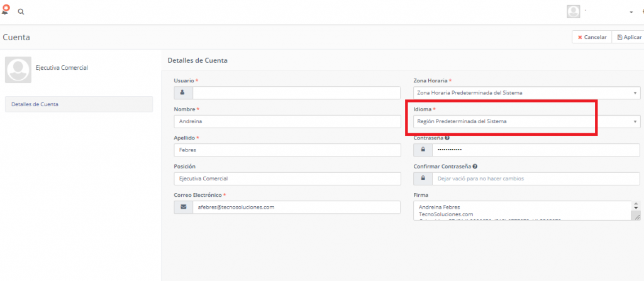The width and height of the screenshot is (644, 281).
Task: Click the Firma scrollbar arrows
Action: 636,207
